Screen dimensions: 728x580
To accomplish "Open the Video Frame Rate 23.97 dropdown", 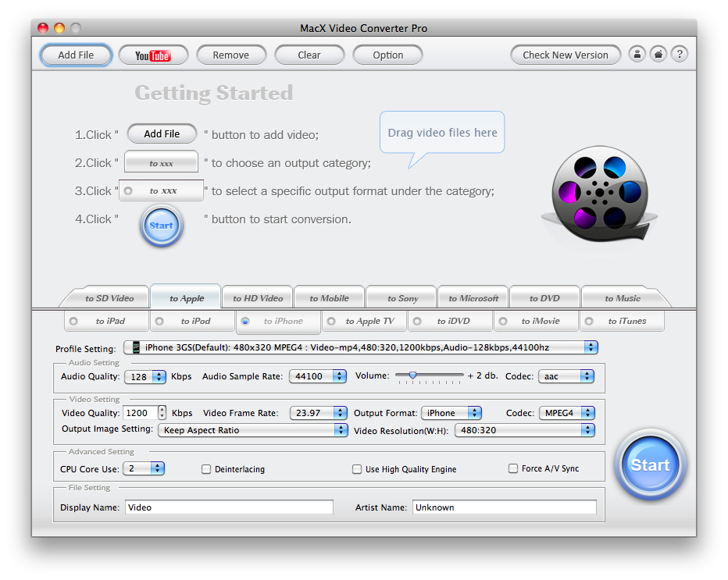I will pos(318,413).
